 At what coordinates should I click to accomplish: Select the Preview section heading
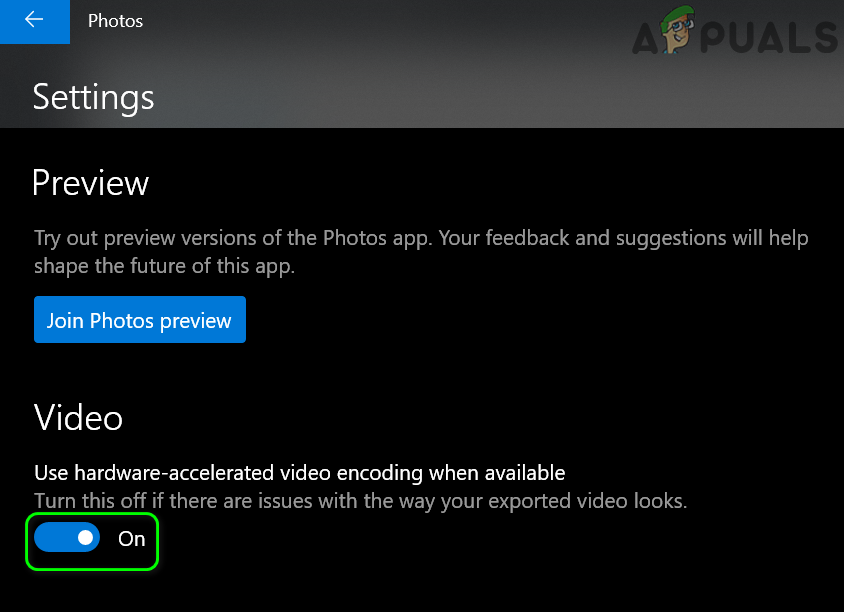click(x=90, y=183)
